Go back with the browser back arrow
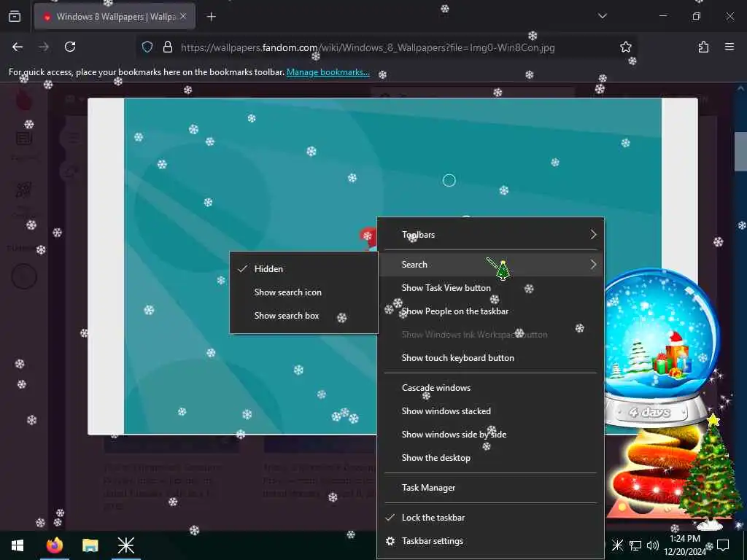The width and height of the screenshot is (747, 560). [18, 47]
